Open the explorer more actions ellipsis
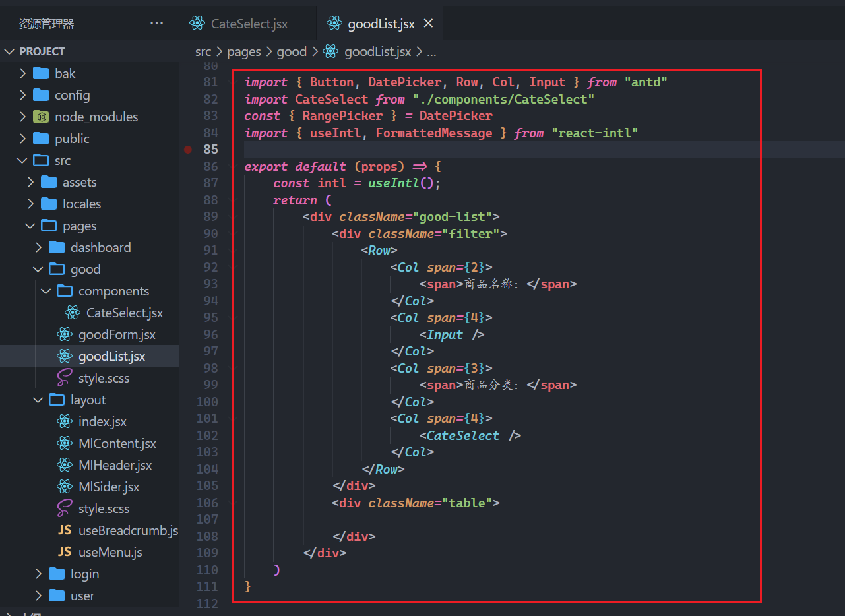Screen dimensions: 845x616 click(156, 24)
